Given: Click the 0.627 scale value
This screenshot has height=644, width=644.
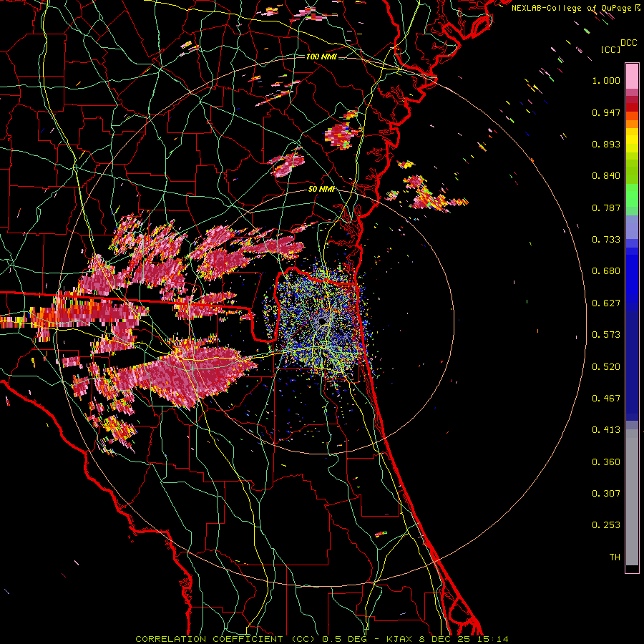Looking at the screenshot, I should (x=606, y=303).
